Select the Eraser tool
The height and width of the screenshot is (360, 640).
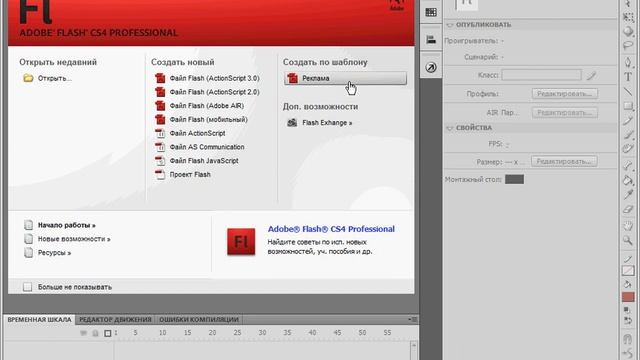tap(628, 209)
